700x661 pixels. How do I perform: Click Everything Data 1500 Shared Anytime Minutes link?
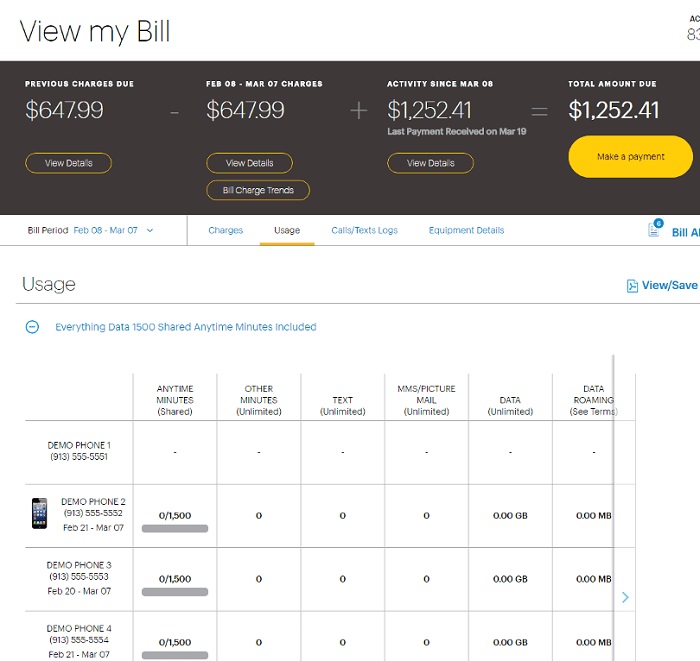(186, 327)
